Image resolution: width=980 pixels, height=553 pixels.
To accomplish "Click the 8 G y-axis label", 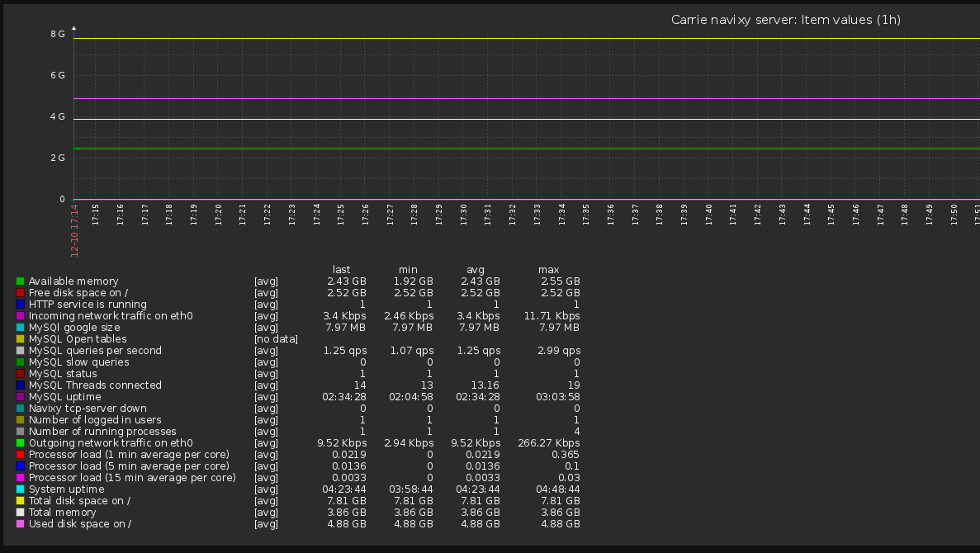I will (58, 35).
